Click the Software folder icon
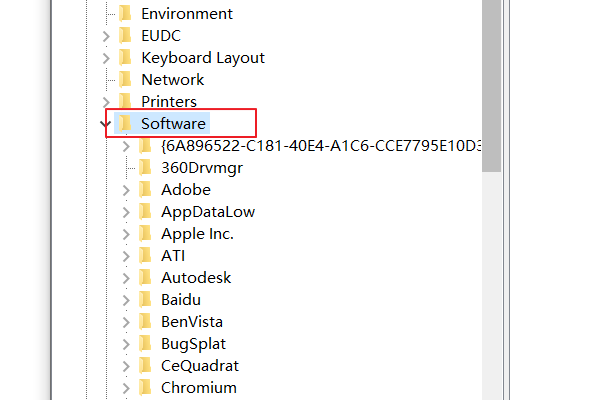Image resolution: width=600 pixels, height=400 pixels. pyautogui.click(x=125, y=124)
